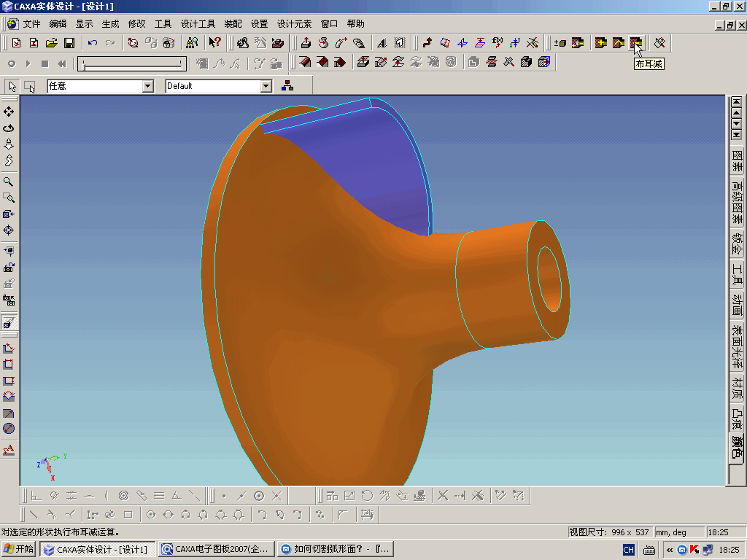Click the Boolean add icon with yellow plus
747x560 pixels.
601,43
